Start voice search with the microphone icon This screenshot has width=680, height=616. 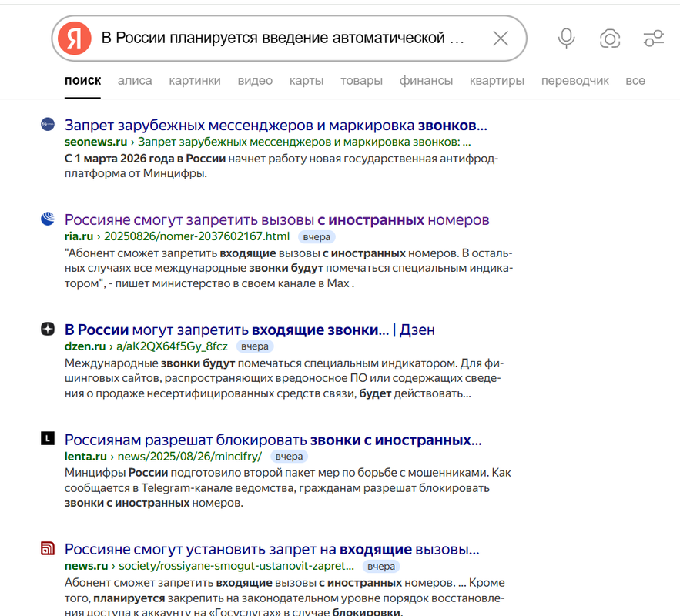pos(566,38)
